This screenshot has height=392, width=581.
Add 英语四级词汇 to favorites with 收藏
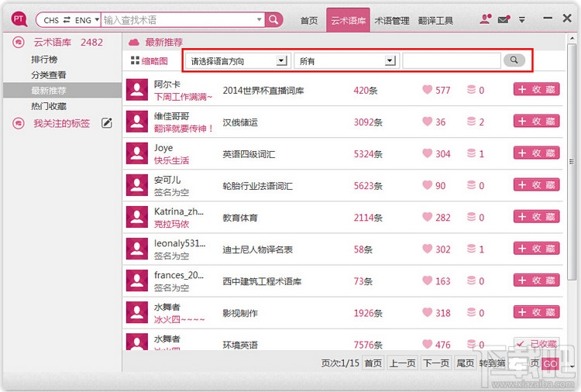[536, 153]
